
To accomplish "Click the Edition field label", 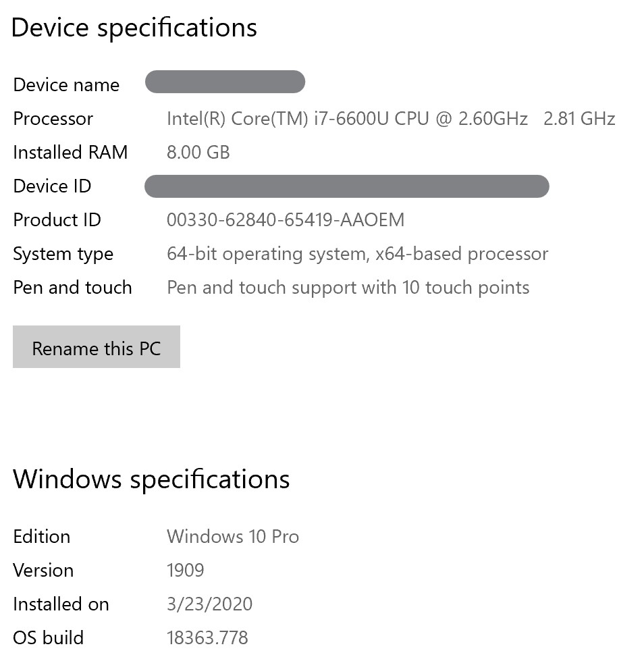I will click(41, 537).
